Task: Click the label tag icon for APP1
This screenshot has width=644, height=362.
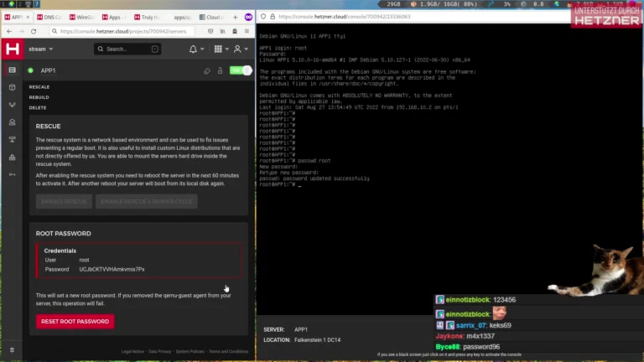Action: point(207,71)
